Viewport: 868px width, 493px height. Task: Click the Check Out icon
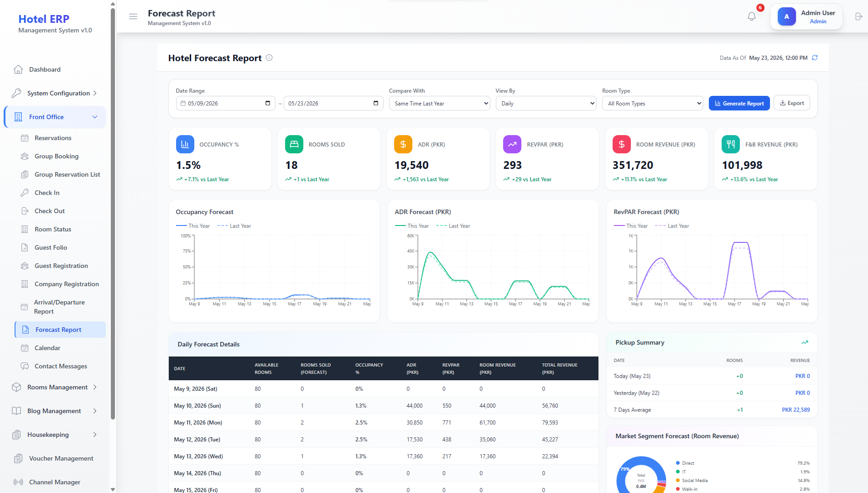[x=25, y=211]
